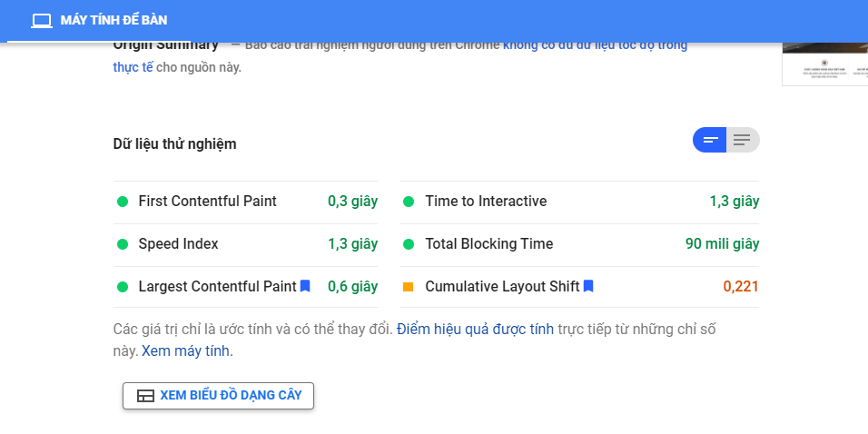The width and height of the screenshot is (868, 434).
Task: Click the bookmark icon beside Largest Contentful Paint
Action: (x=305, y=286)
